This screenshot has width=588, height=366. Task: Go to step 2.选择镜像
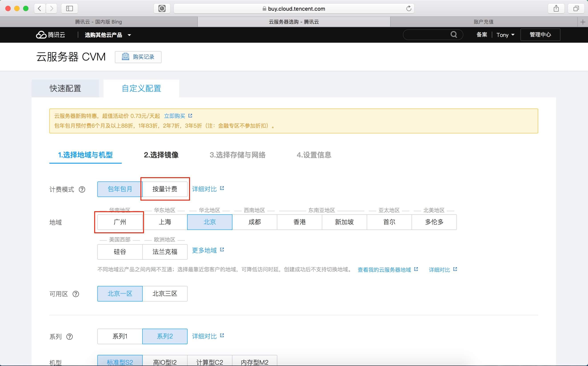(161, 155)
